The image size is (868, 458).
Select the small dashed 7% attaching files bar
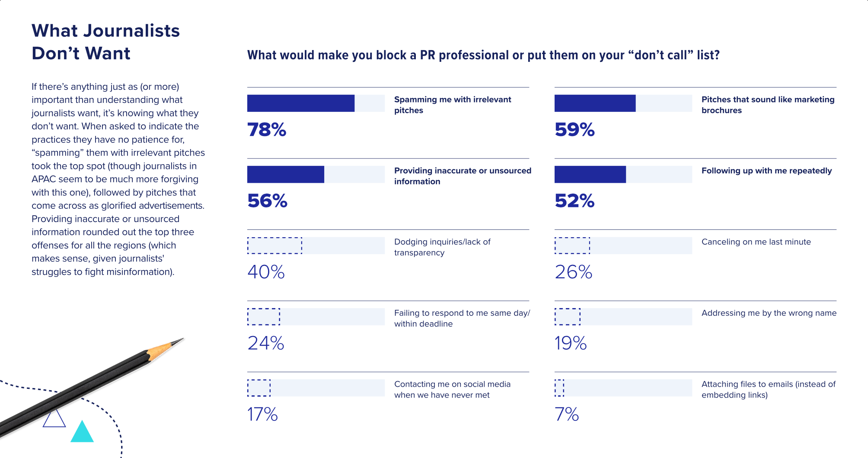(x=559, y=388)
